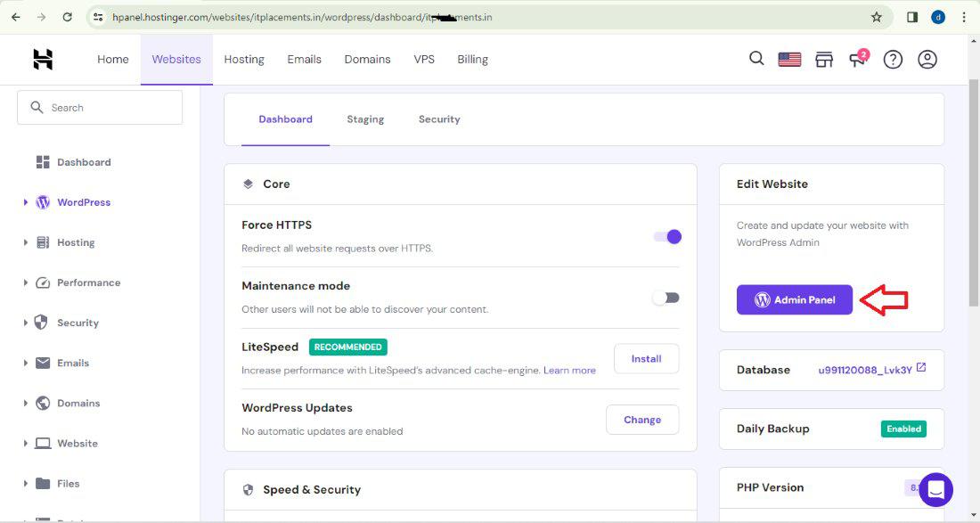Click the sidebar Search field

[x=100, y=108]
